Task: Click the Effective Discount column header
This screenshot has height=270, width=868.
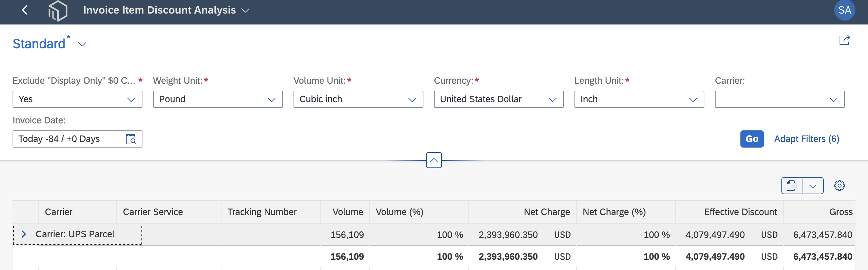Action: click(x=730, y=212)
